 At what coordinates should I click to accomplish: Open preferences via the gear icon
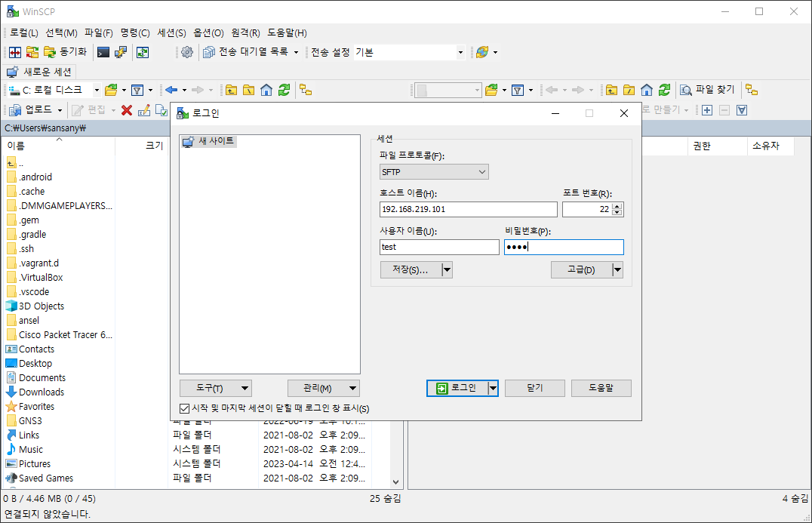click(187, 52)
